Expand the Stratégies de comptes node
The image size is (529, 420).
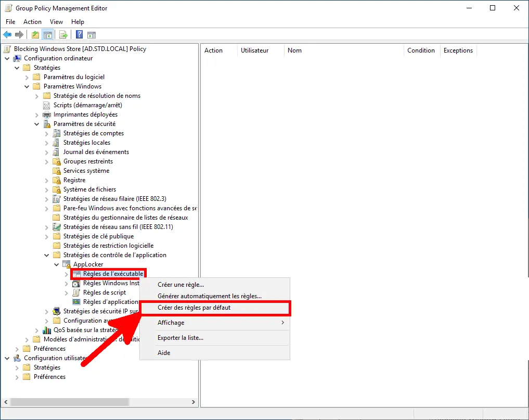coord(47,133)
